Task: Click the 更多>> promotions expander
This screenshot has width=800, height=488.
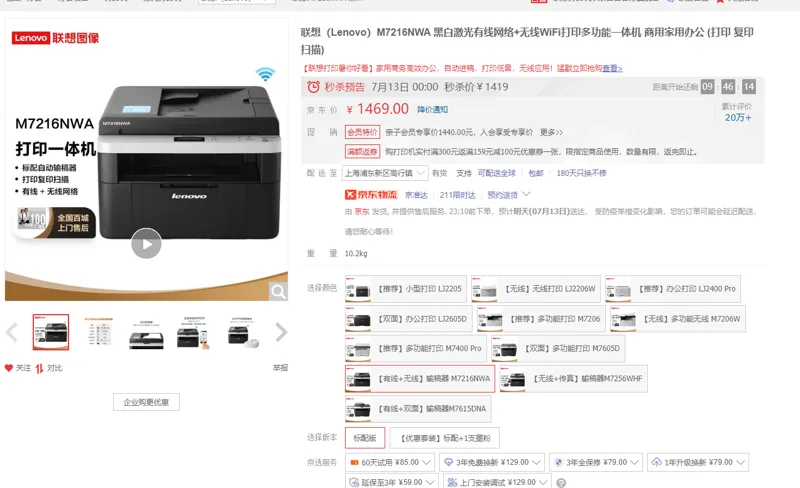Action: pos(552,132)
